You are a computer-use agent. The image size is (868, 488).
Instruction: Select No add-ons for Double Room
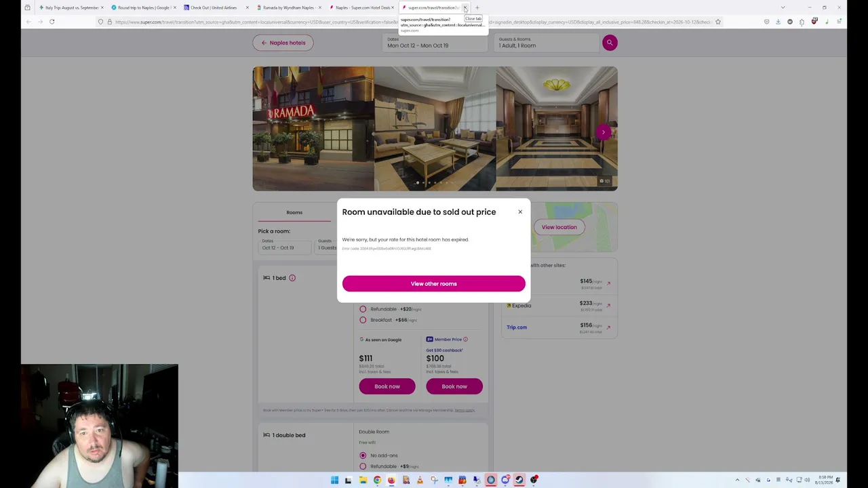coord(363,455)
